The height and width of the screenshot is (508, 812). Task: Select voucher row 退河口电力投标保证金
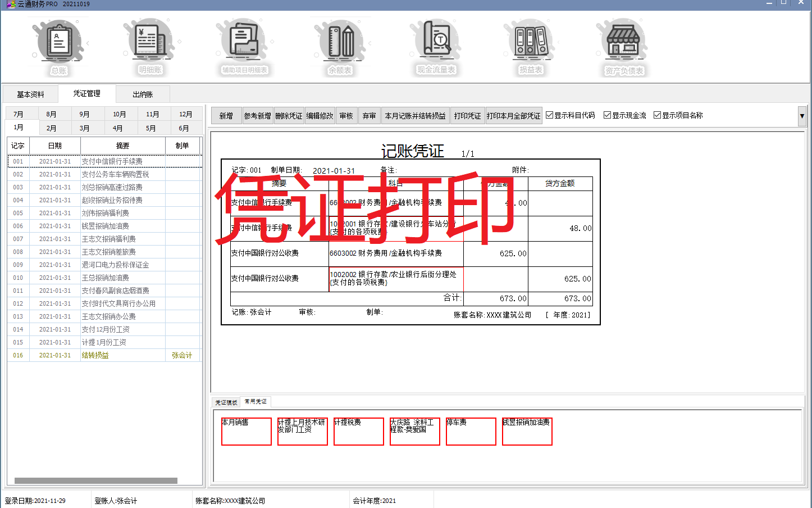pos(104,265)
